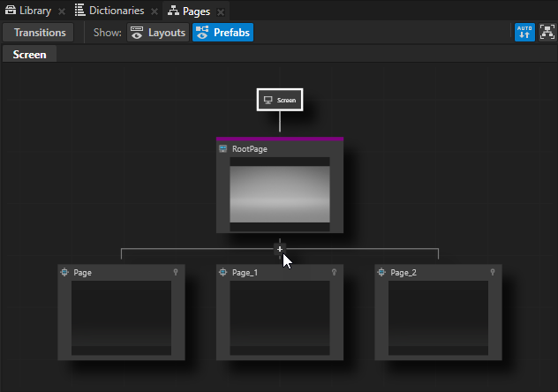Screen dimensions: 558x392
Task: Select the Screen node at top
Action: [x=280, y=100]
